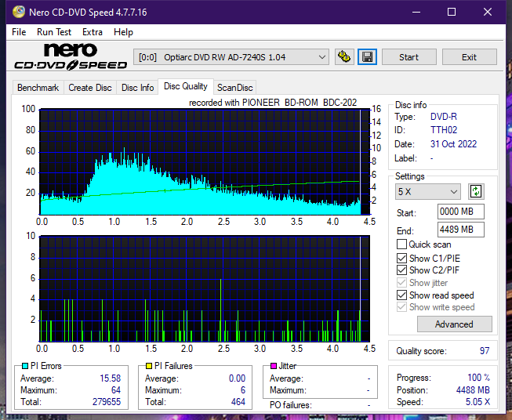Close the Nero CD-DVD Speed window
This screenshot has height=420, width=512.
click(488, 12)
